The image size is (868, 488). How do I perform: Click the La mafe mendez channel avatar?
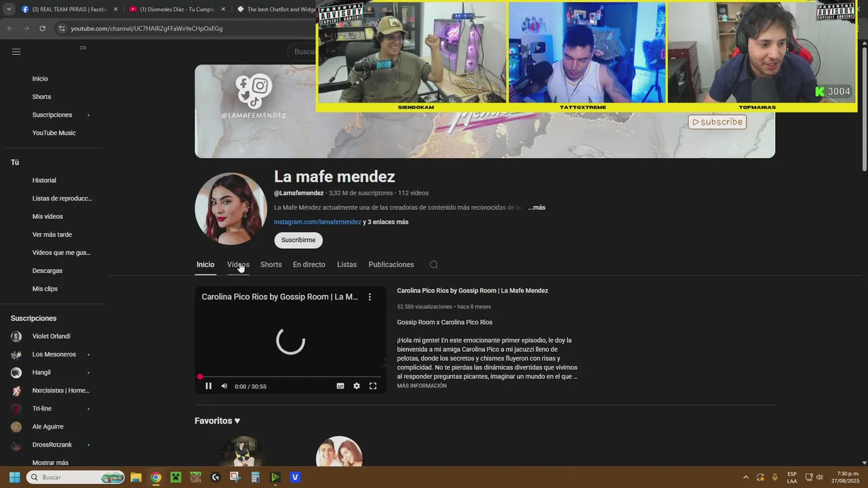point(231,209)
